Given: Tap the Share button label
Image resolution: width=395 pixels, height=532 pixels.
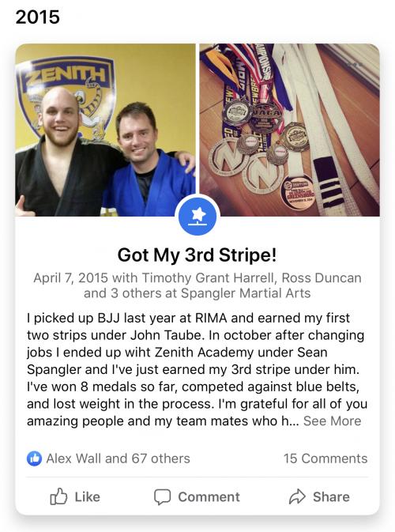Looking at the screenshot, I should pos(331,497).
